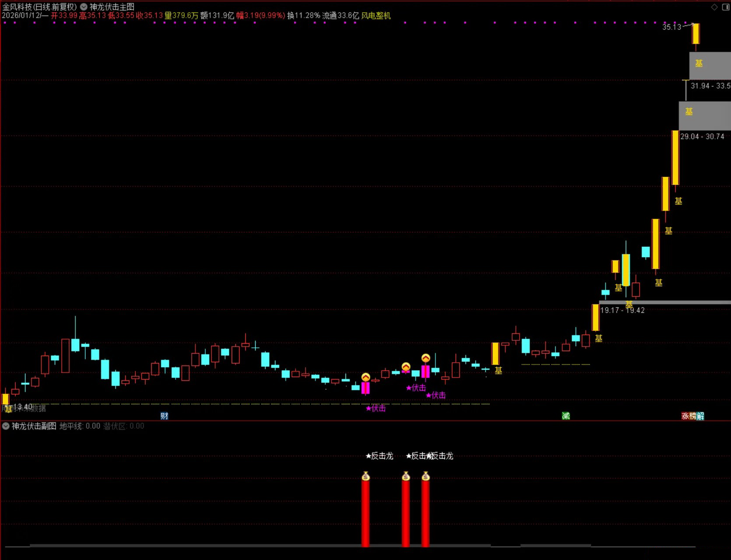Click the orange 榜 marker
The width and height of the screenshot is (731, 560).
(693, 416)
